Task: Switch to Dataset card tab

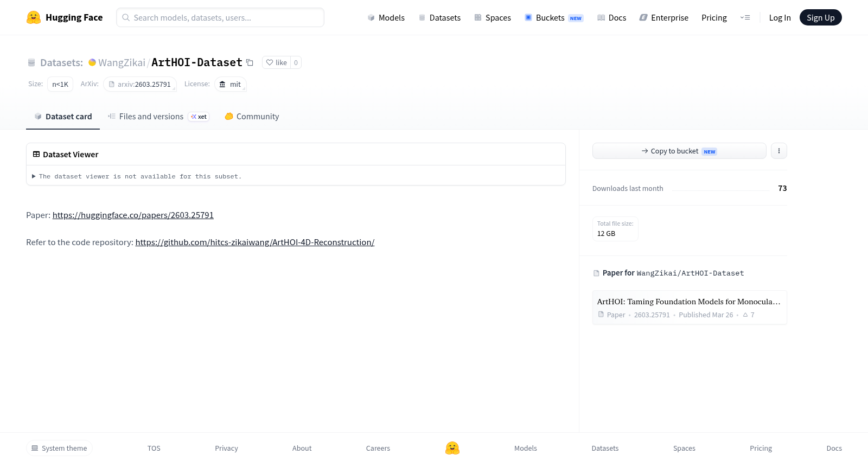Action: coord(63,116)
